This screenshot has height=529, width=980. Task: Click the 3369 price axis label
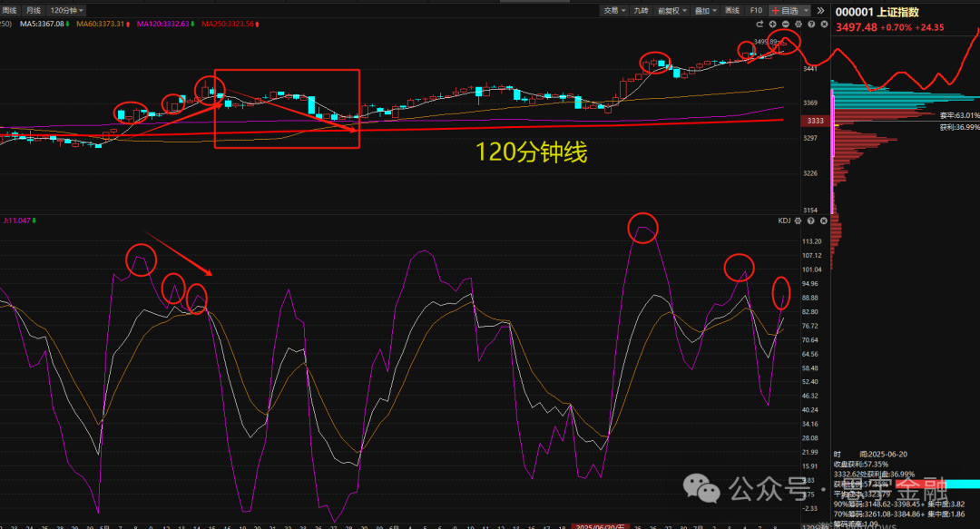click(810, 103)
